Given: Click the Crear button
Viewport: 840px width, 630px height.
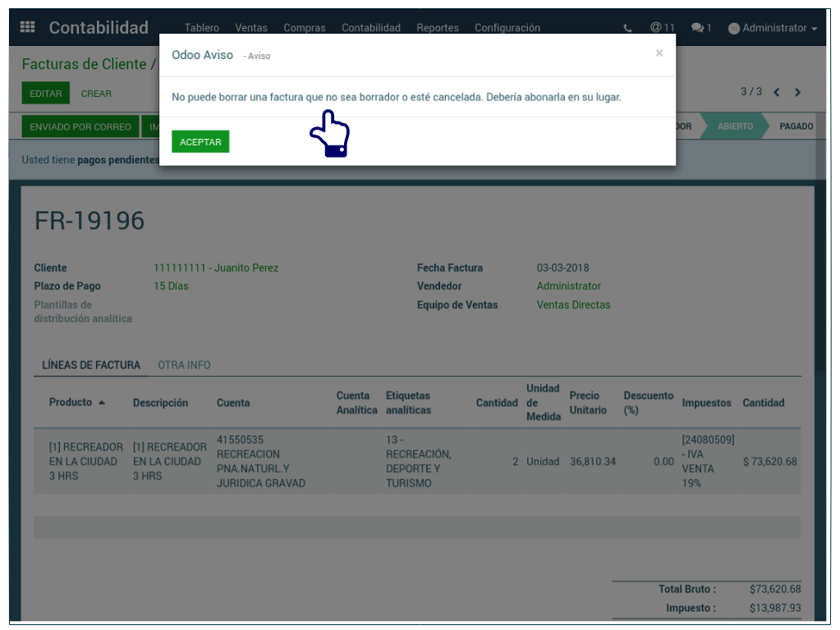Looking at the screenshot, I should (96, 94).
